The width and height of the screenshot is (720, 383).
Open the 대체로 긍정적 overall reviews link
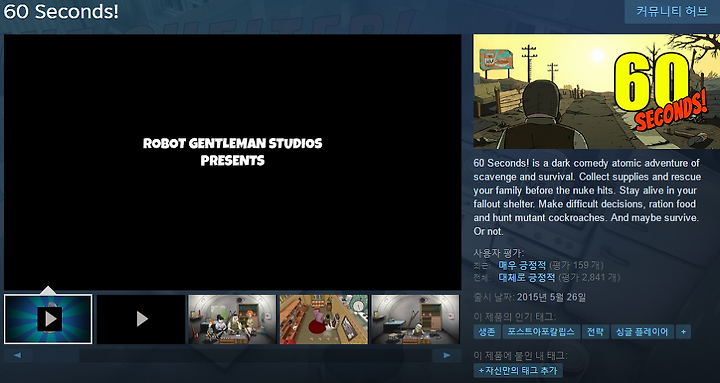[527, 277]
